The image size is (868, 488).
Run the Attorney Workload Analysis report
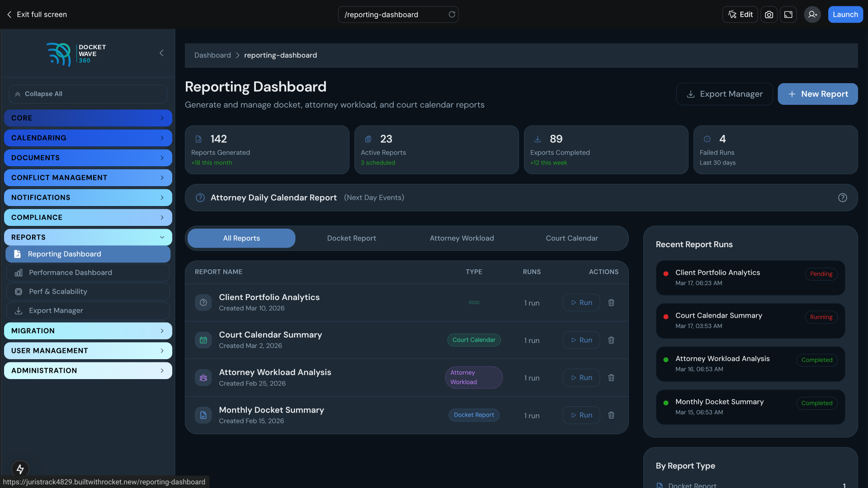(x=581, y=378)
